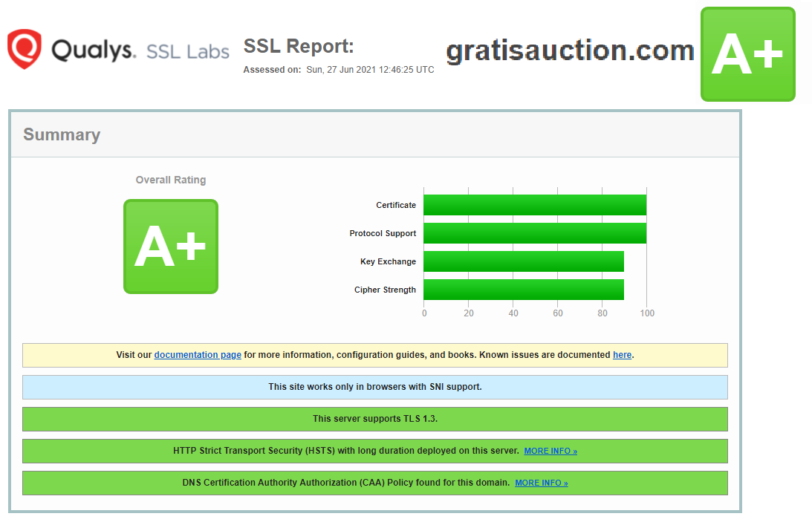Click the chart axis value 40
Viewport: 812px width, 525px height.
[513, 313]
